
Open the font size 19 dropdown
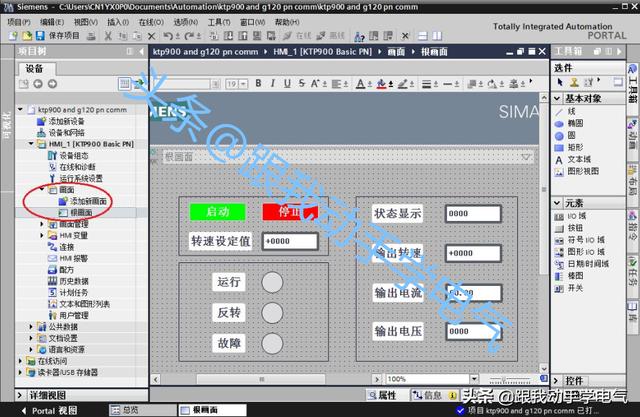coord(244,84)
